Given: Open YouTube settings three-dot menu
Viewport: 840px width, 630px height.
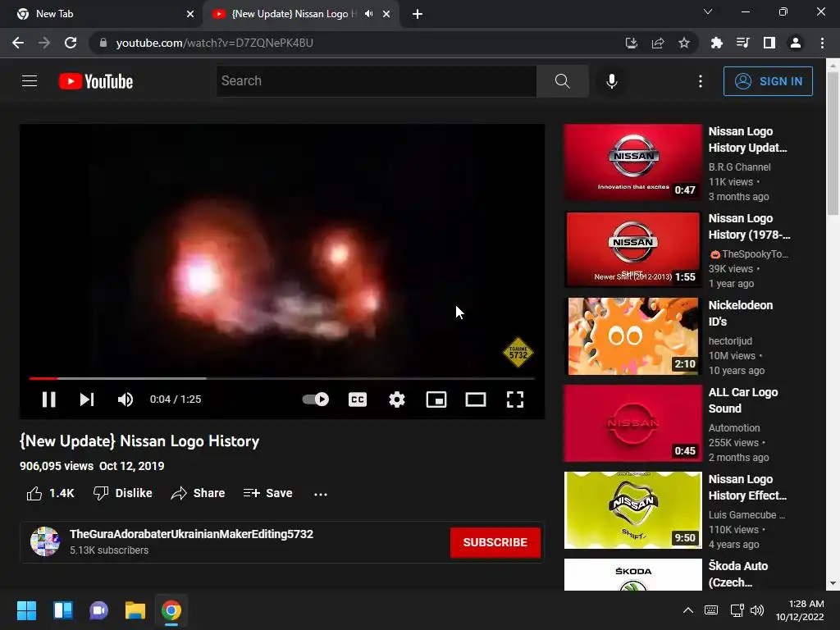Looking at the screenshot, I should (x=701, y=81).
